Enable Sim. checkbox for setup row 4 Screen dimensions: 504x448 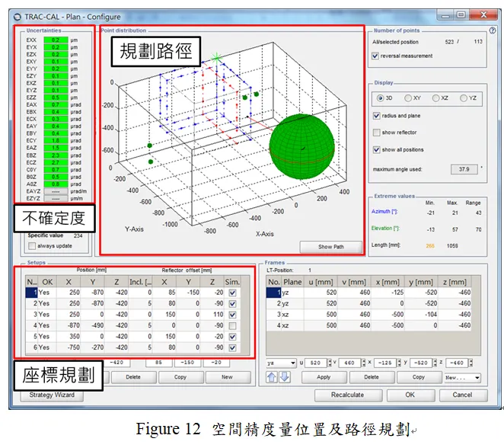coord(232,326)
